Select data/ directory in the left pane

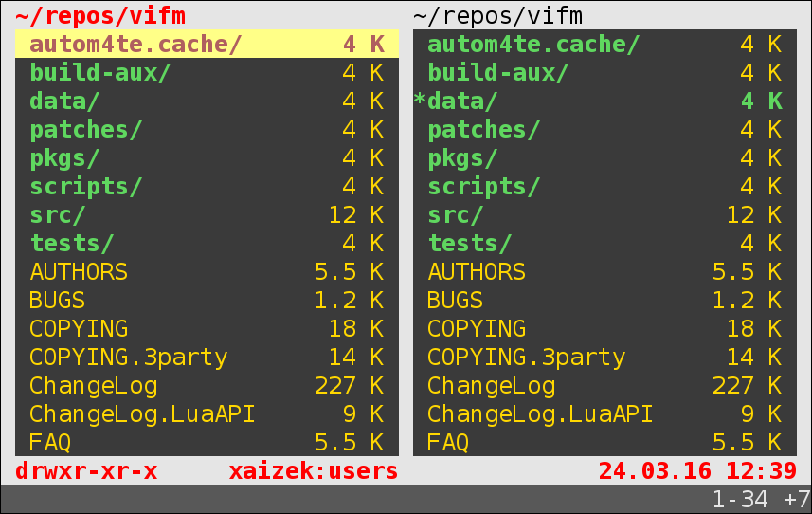coord(207,101)
